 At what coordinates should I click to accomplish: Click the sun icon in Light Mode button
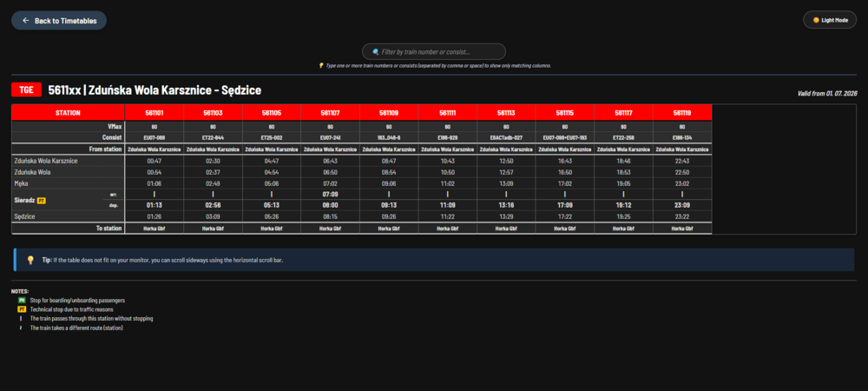tap(815, 20)
